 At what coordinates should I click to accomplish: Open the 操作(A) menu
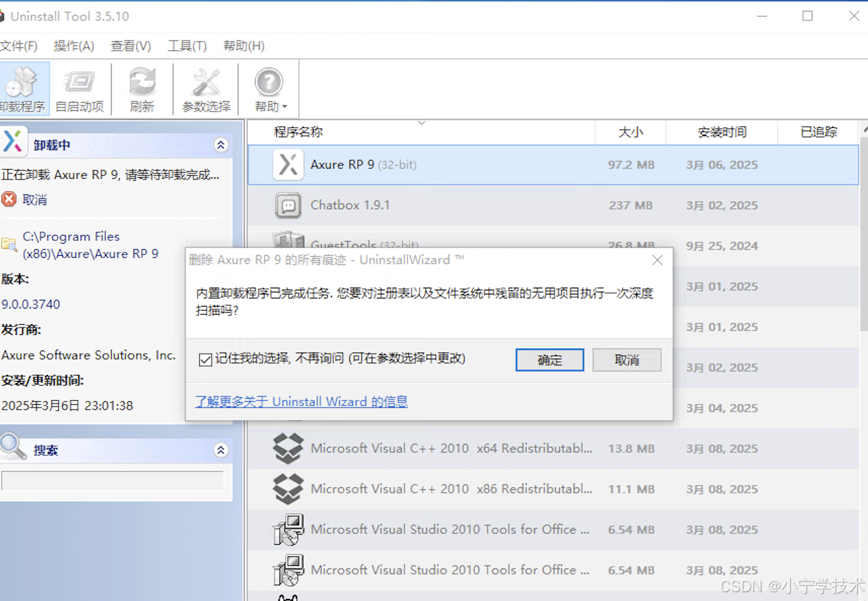pos(74,46)
